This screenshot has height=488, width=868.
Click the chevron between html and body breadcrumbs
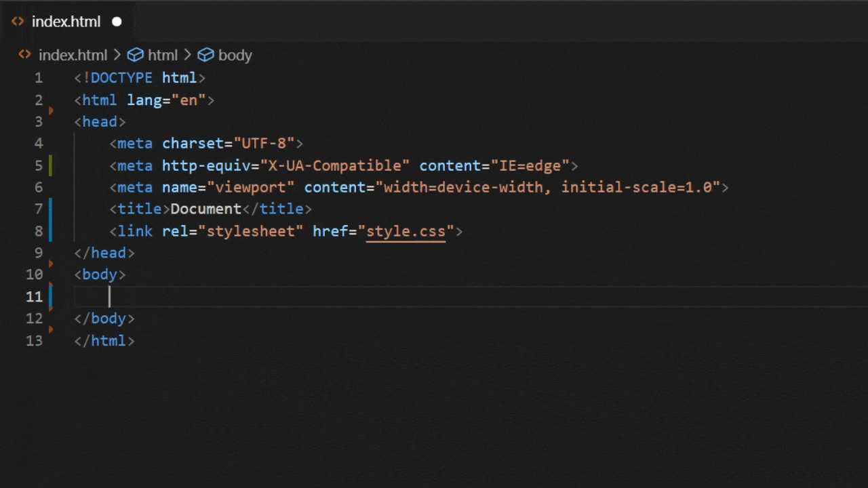187,55
